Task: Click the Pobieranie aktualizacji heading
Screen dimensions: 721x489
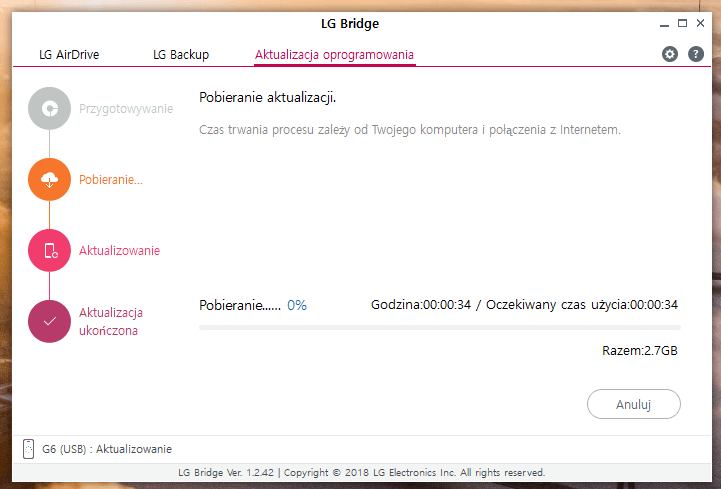Action: [x=267, y=98]
